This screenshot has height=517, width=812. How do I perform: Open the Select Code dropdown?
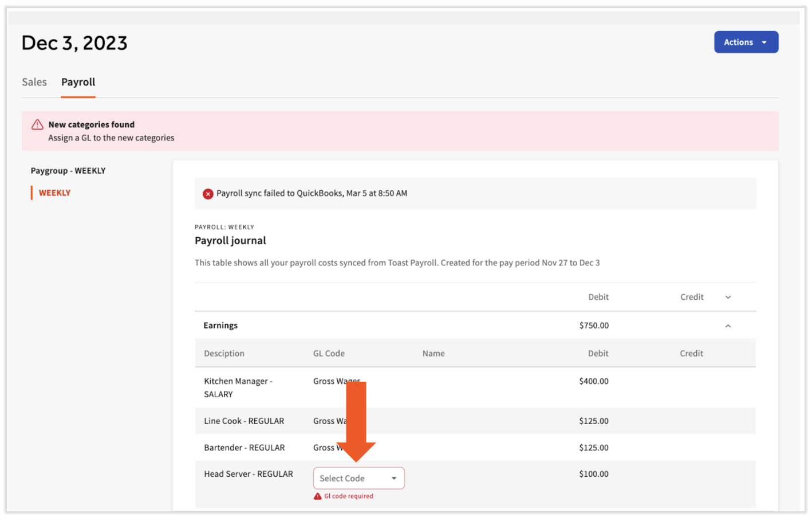pos(358,479)
